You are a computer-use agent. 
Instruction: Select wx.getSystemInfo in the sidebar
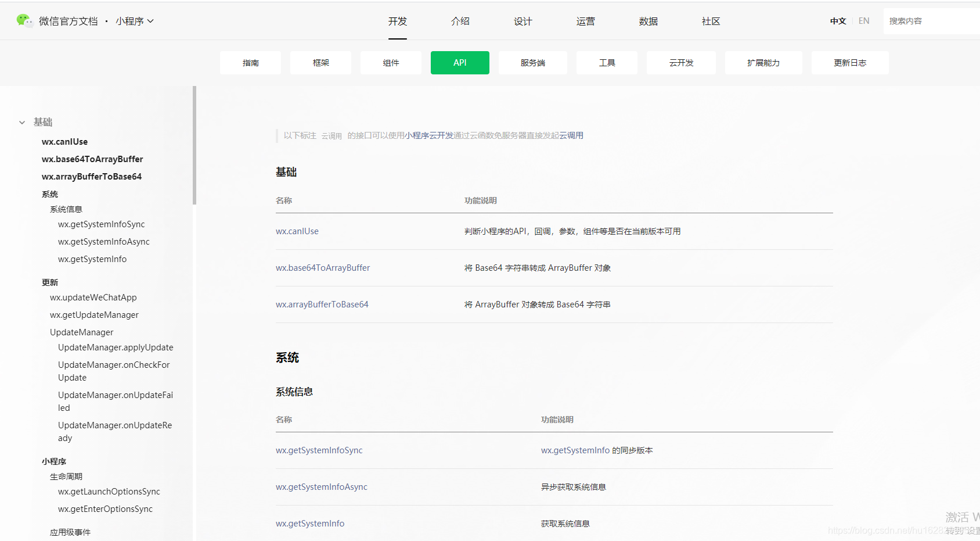[x=92, y=259]
